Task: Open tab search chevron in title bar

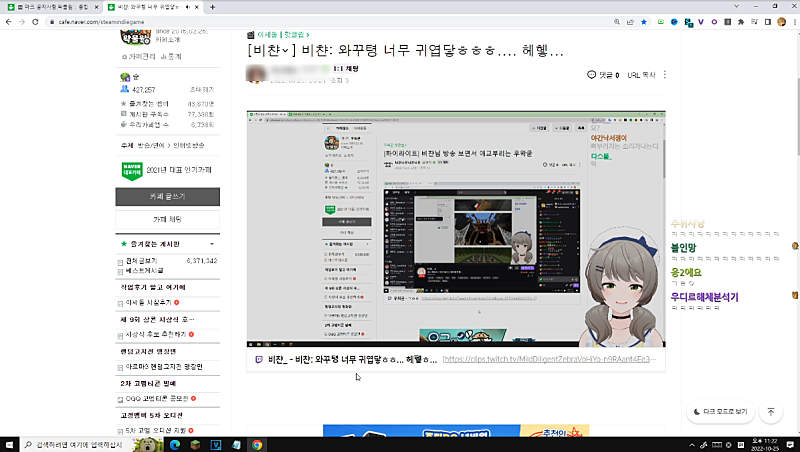Action: click(736, 7)
